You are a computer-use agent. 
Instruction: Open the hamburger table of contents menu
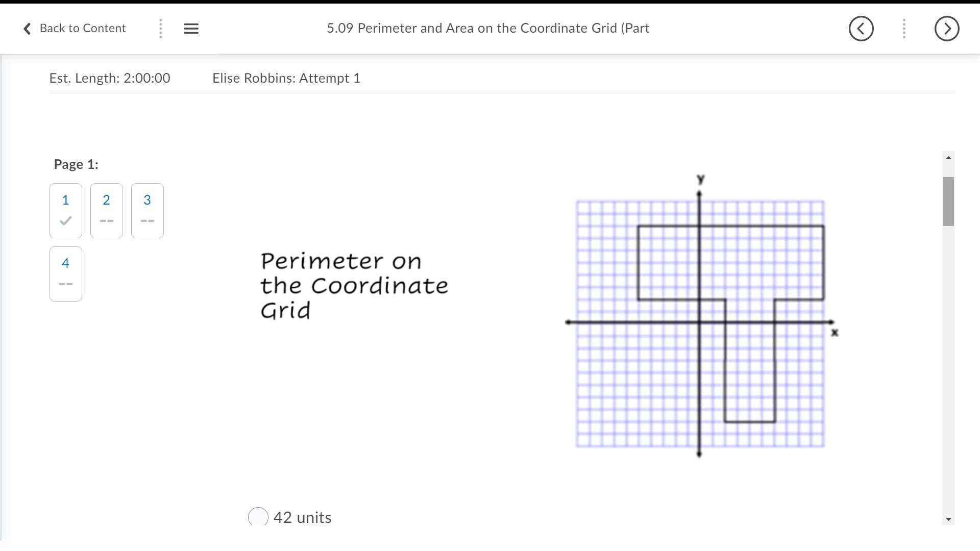[x=191, y=29]
